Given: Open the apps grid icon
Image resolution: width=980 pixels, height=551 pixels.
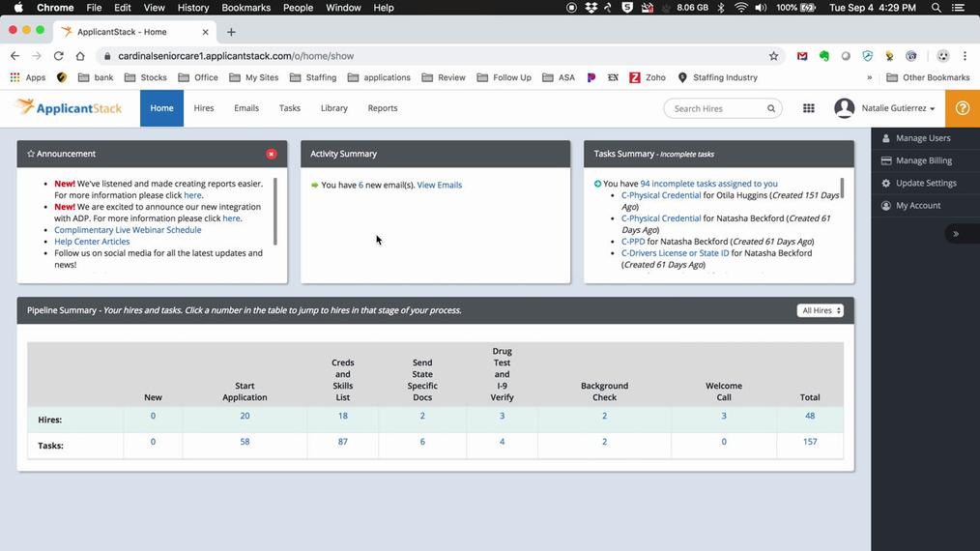Looking at the screenshot, I should 809,108.
